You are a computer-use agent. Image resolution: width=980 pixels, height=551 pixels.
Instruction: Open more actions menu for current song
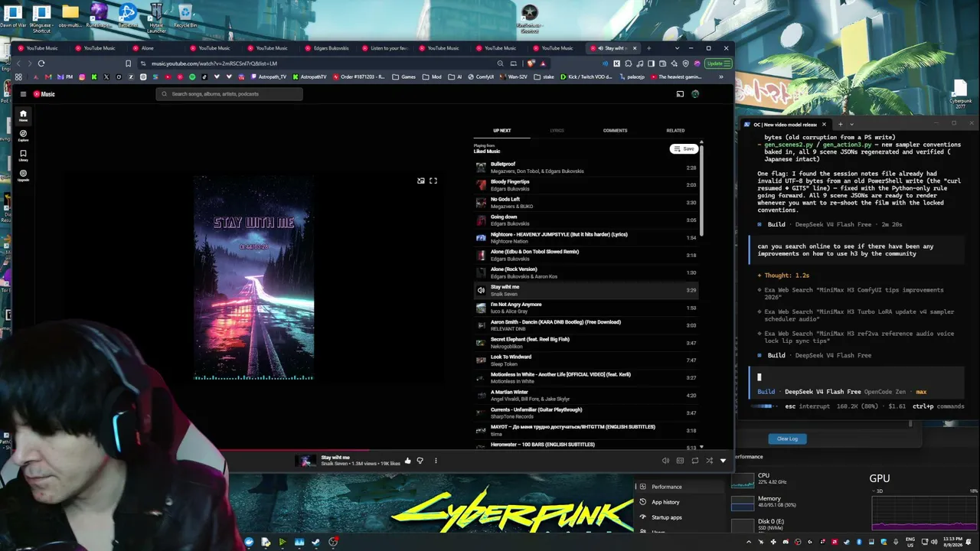pyautogui.click(x=436, y=461)
